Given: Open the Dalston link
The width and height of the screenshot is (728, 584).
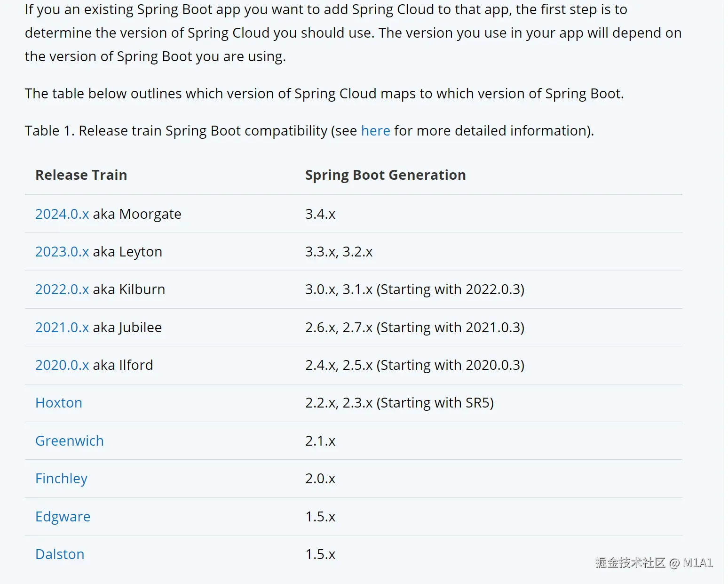Looking at the screenshot, I should [x=60, y=554].
